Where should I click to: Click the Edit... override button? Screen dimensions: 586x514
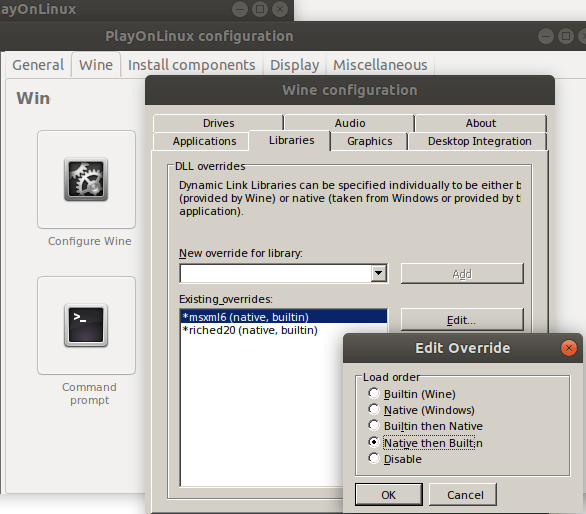coord(462,320)
